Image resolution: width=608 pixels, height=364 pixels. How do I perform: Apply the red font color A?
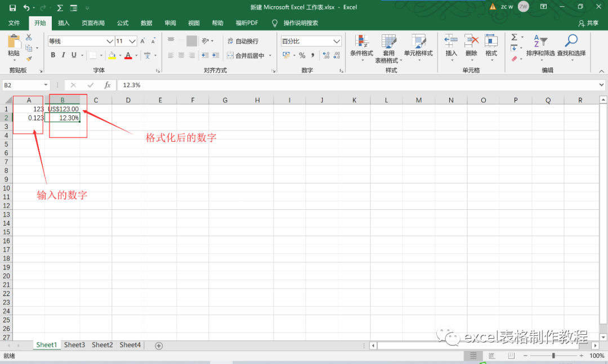[128, 56]
